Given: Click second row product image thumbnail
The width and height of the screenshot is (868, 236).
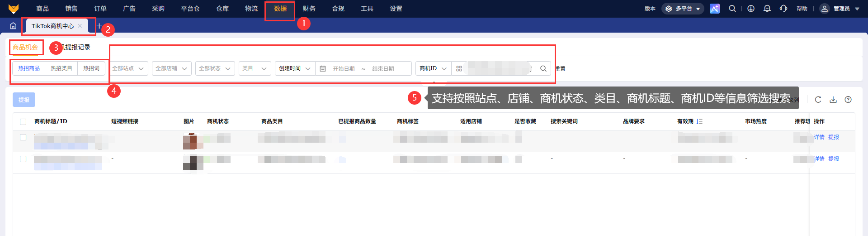Looking at the screenshot, I should 193,162.
